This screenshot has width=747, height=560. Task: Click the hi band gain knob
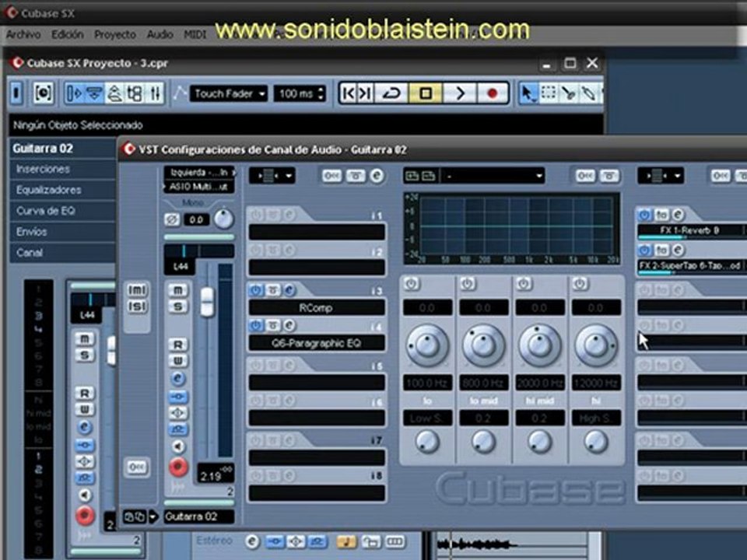(596, 345)
